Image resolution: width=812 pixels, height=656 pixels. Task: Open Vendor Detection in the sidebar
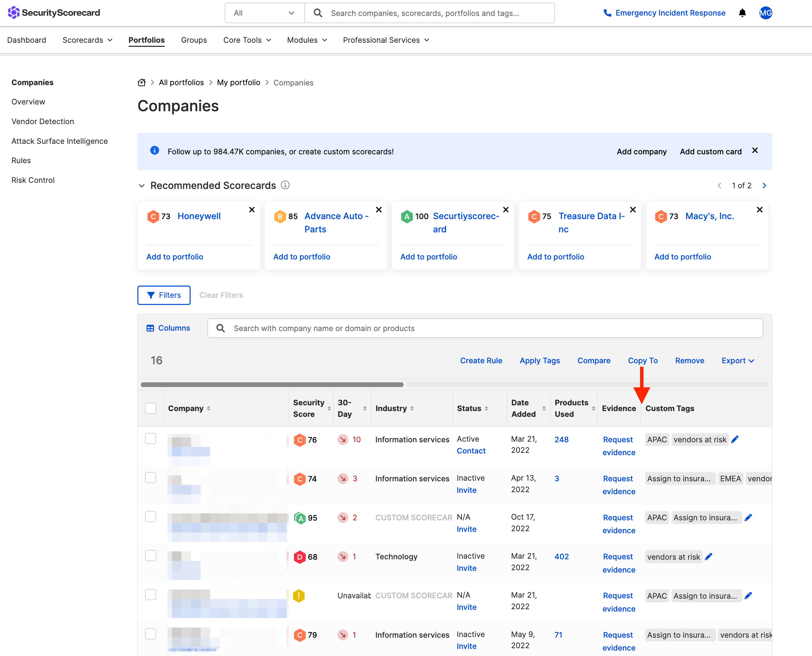point(43,121)
